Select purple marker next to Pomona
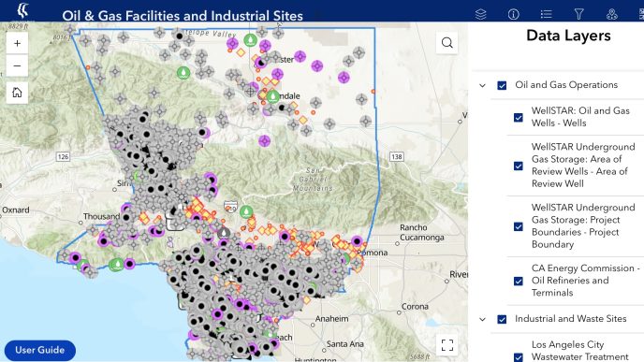Viewport: 644px width, 362px height. click(x=357, y=241)
